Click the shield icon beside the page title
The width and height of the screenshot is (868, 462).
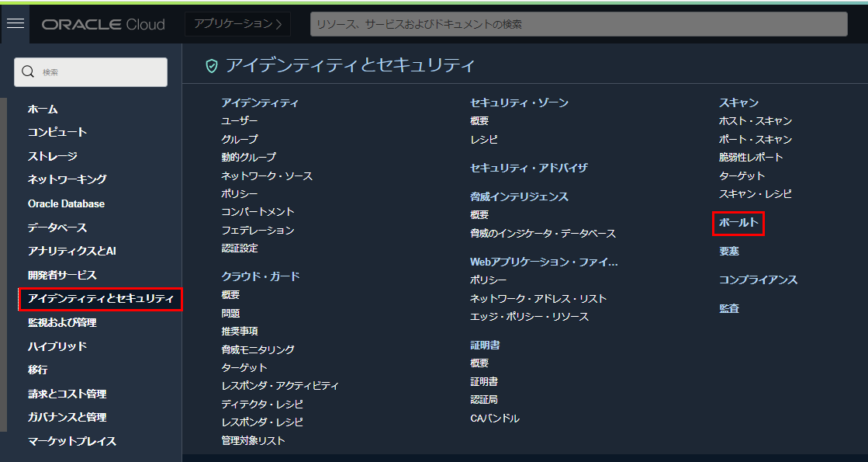click(211, 66)
